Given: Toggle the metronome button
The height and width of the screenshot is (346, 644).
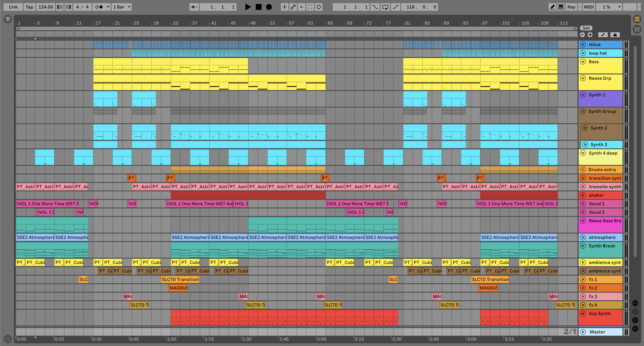Looking at the screenshot, I should [x=99, y=7].
